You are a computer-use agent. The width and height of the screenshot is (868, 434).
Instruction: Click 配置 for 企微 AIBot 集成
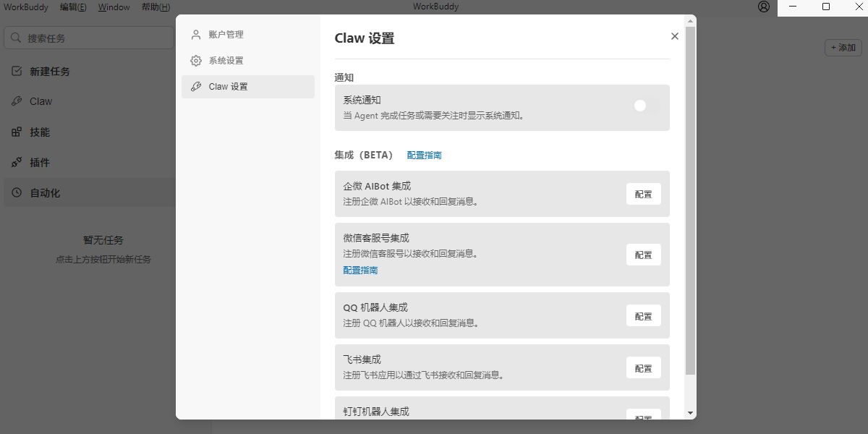tap(643, 194)
